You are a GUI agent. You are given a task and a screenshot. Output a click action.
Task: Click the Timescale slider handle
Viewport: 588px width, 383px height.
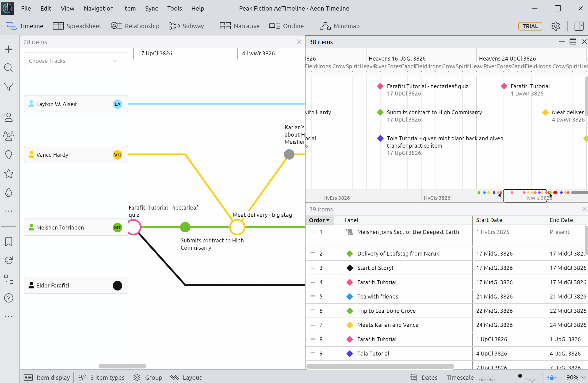pos(520,375)
